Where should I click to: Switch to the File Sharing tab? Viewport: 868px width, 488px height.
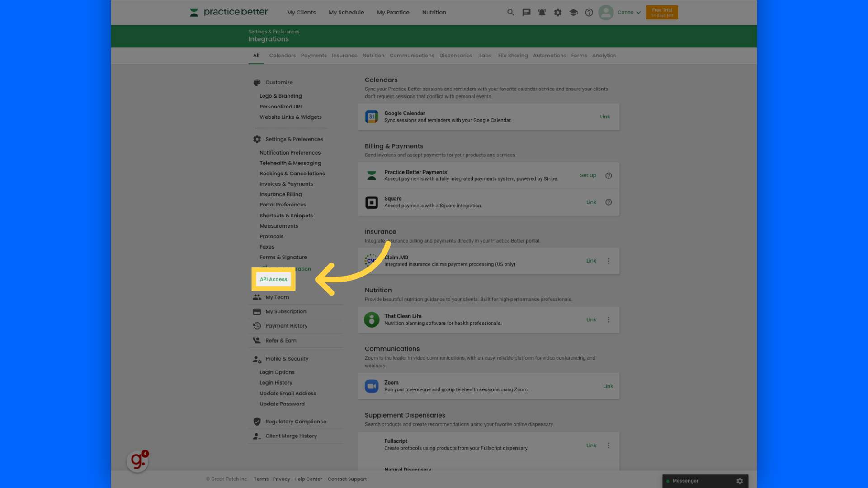[x=513, y=56]
